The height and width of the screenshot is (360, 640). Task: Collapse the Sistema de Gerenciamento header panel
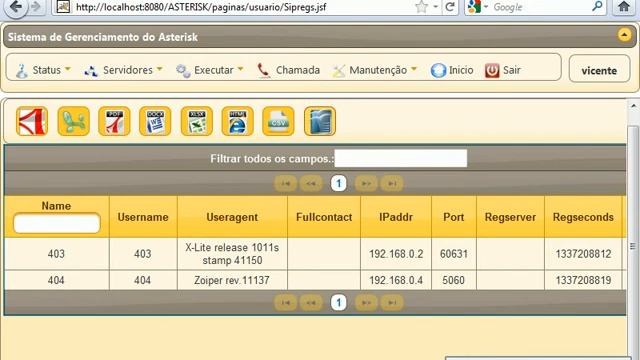coord(624,35)
